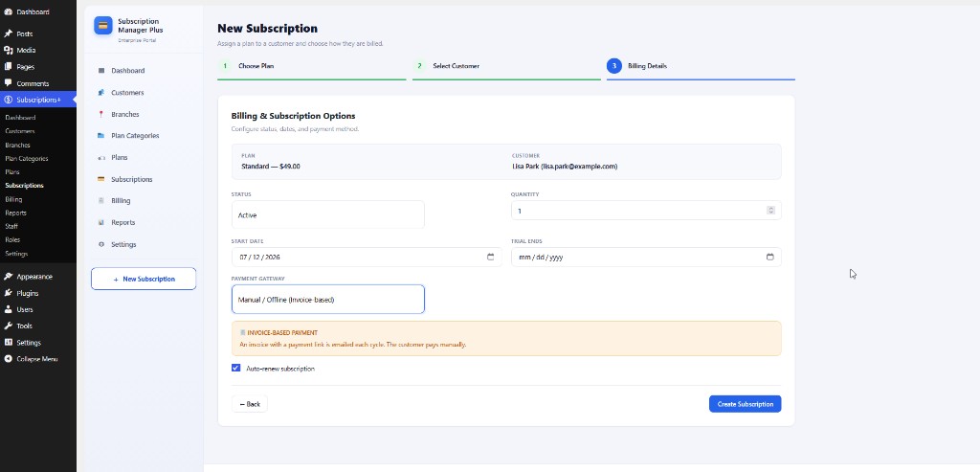
Task: Open Plans in the WordPress submenu
Action: pos(11,172)
